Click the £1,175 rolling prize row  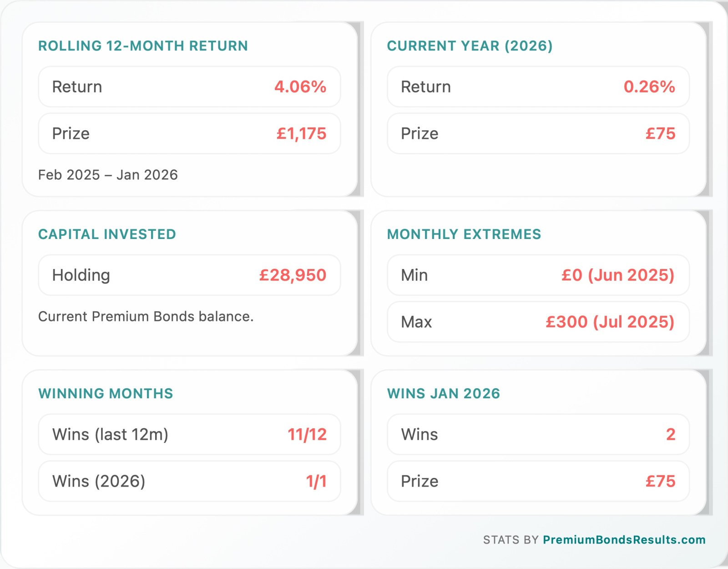(x=189, y=134)
